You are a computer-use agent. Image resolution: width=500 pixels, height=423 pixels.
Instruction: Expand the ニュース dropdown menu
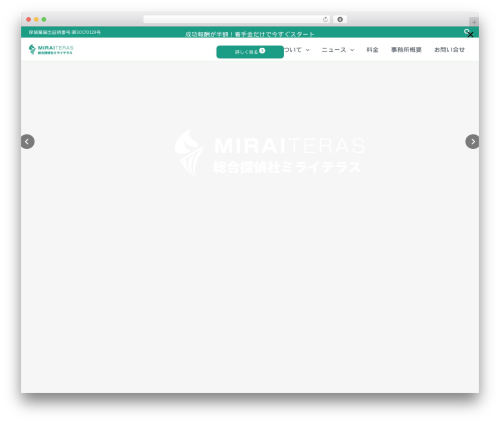[x=338, y=50]
